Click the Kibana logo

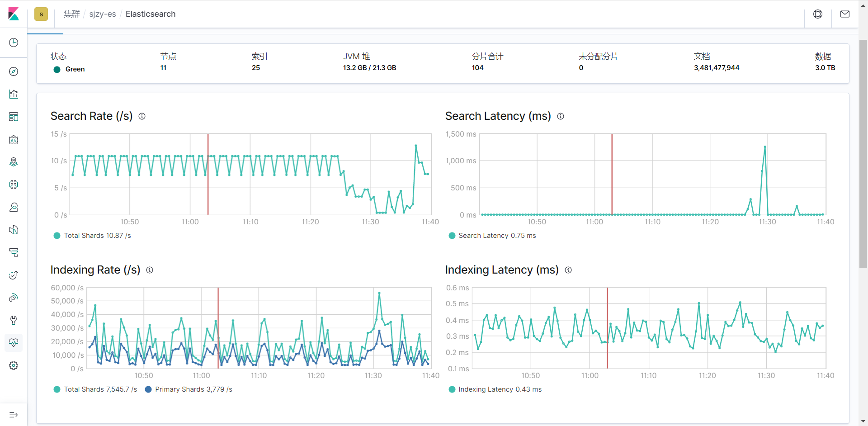click(x=14, y=14)
